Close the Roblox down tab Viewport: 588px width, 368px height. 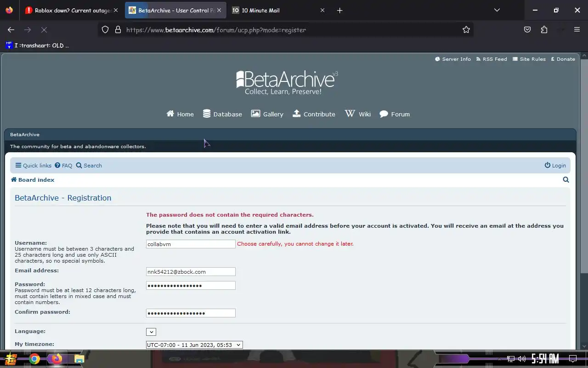pos(115,10)
